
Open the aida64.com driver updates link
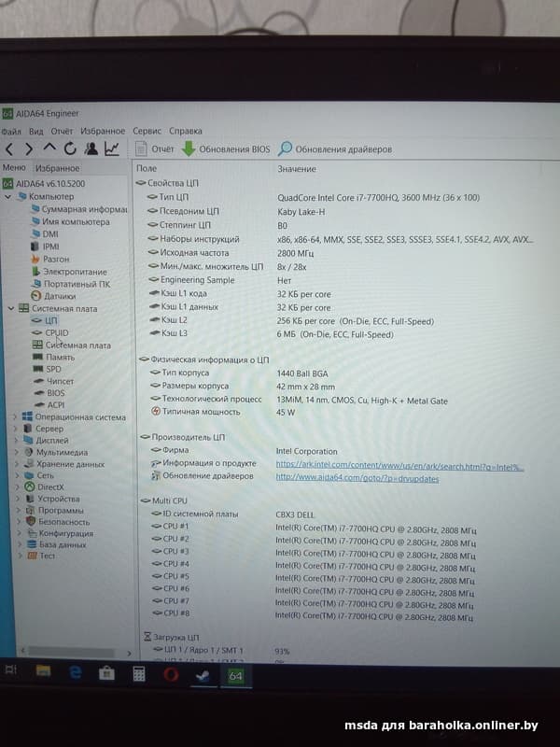point(357,478)
